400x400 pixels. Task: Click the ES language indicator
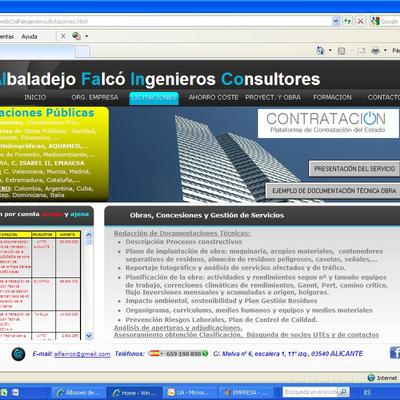(367, 392)
